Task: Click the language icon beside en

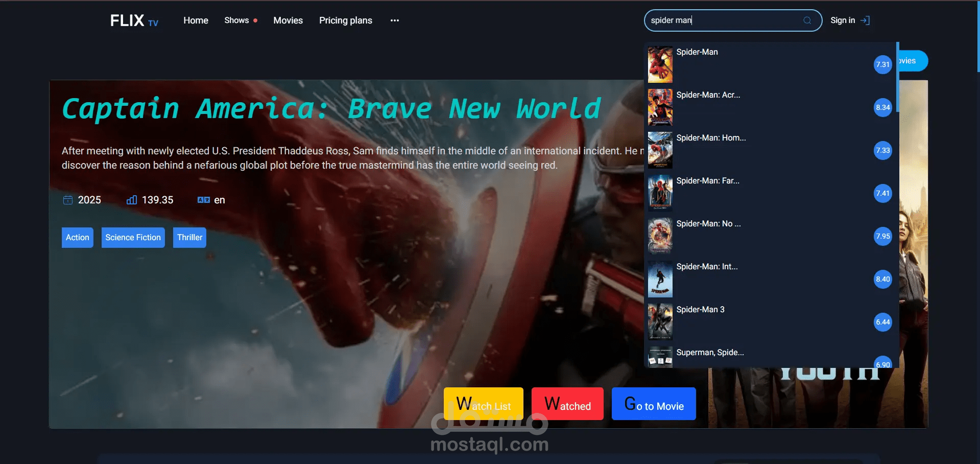Action: pos(204,200)
